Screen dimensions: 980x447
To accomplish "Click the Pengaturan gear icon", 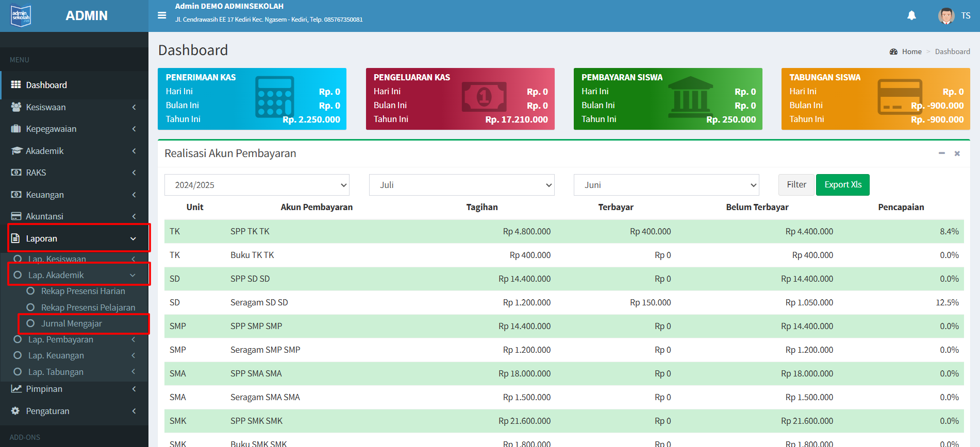I will [x=15, y=411].
